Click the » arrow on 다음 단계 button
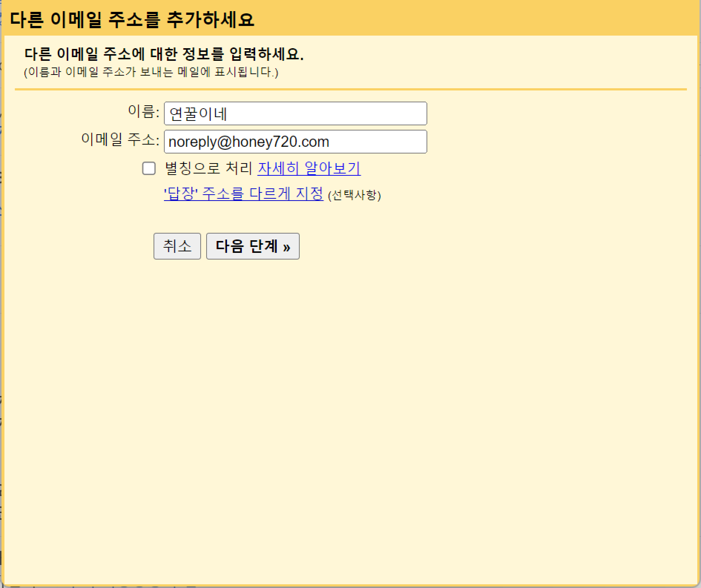This screenshot has width=701, height=588. pyautogui.click(x=286, y=247)
